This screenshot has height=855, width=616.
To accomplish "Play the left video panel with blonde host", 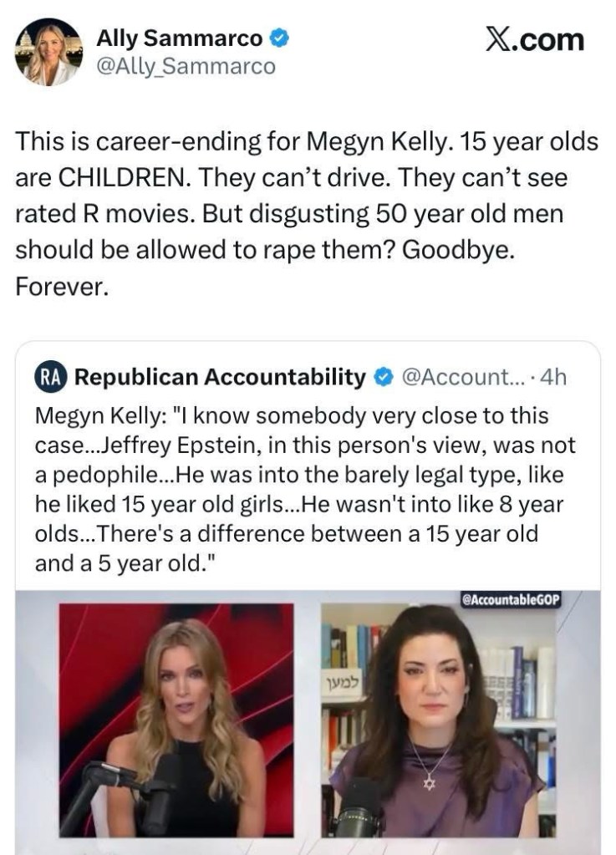I will (176, 719).
